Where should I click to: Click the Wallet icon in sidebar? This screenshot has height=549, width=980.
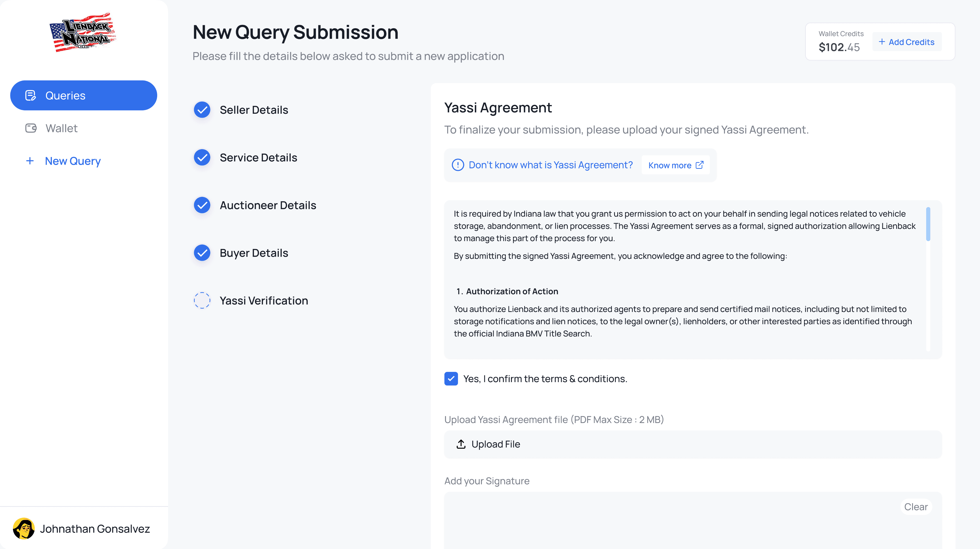point(31,128)
